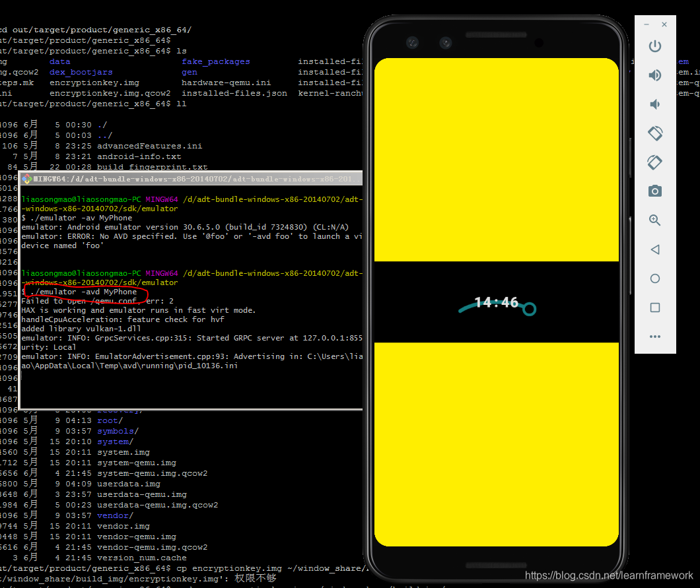The width and height of the screenshot is (700, 588).
Task: Click 'HAX is working' message in MINGW64 window
Action: (x=139, y=310)
